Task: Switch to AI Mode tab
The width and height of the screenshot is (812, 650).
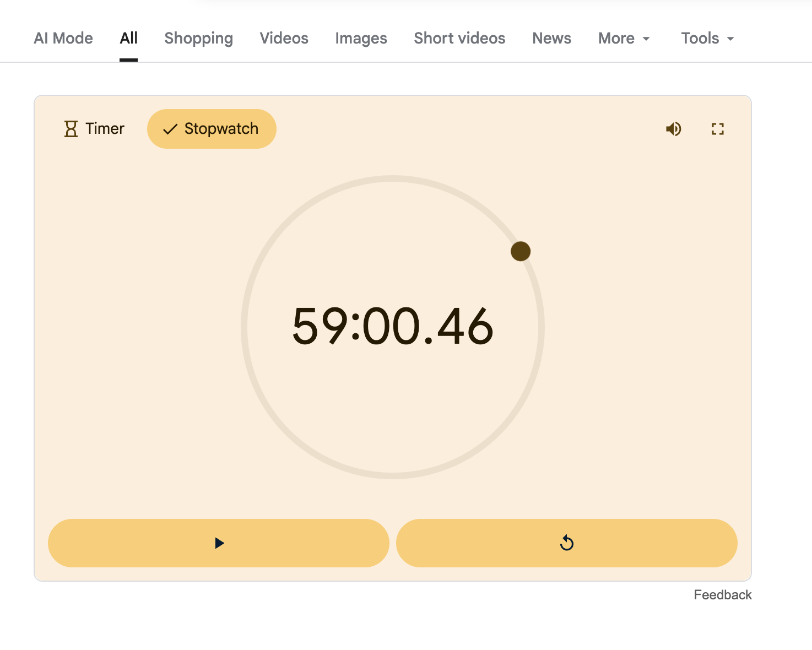Action: [x=63, y=39]
